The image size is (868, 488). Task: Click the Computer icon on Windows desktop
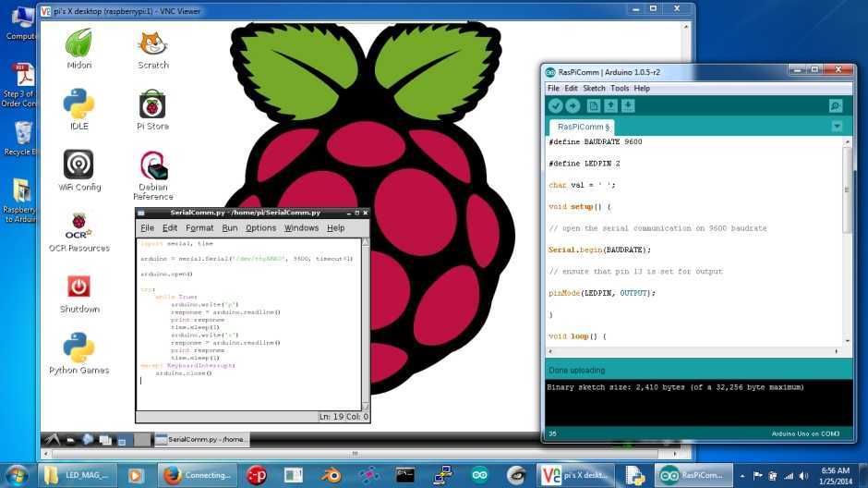[x=22, y=23]
